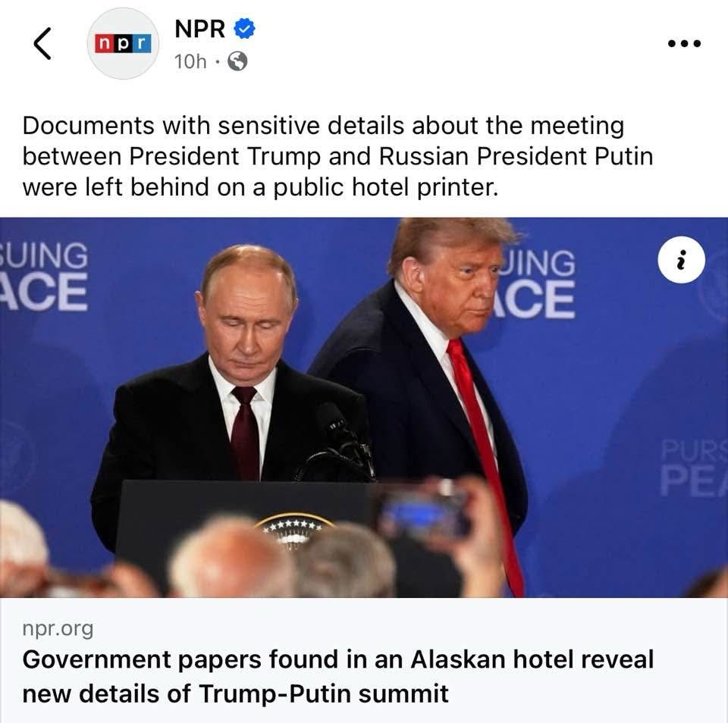This screenshot has width=728, height=723.
Task: Open the NPR page name link
Action: pos(200,29)
